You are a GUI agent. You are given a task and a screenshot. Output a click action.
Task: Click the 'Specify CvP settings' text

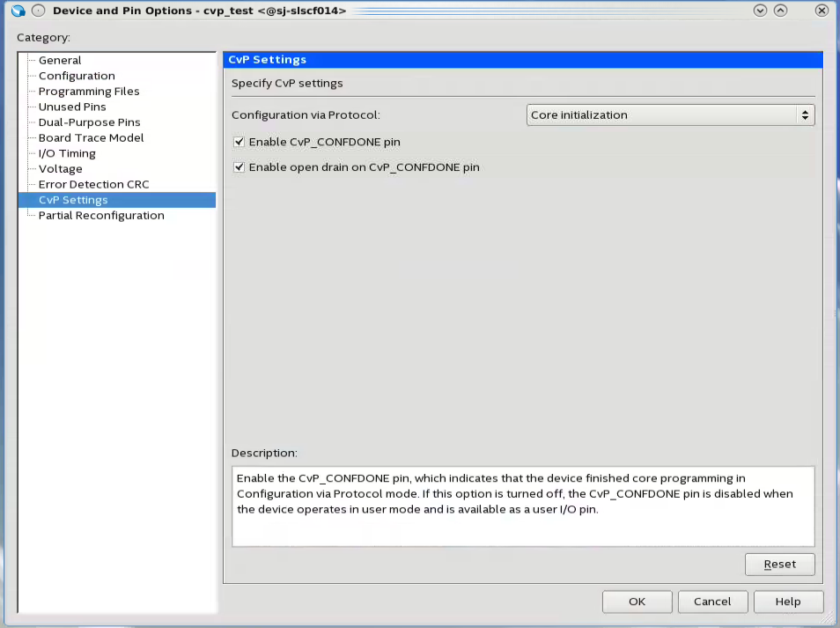287,84
